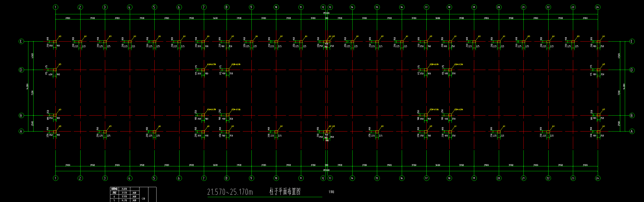Image resolution: width=644 pixels, height=202 pixels.
Task: Select the drawing title 柱子平面布置图
Action: click(285, 192)
